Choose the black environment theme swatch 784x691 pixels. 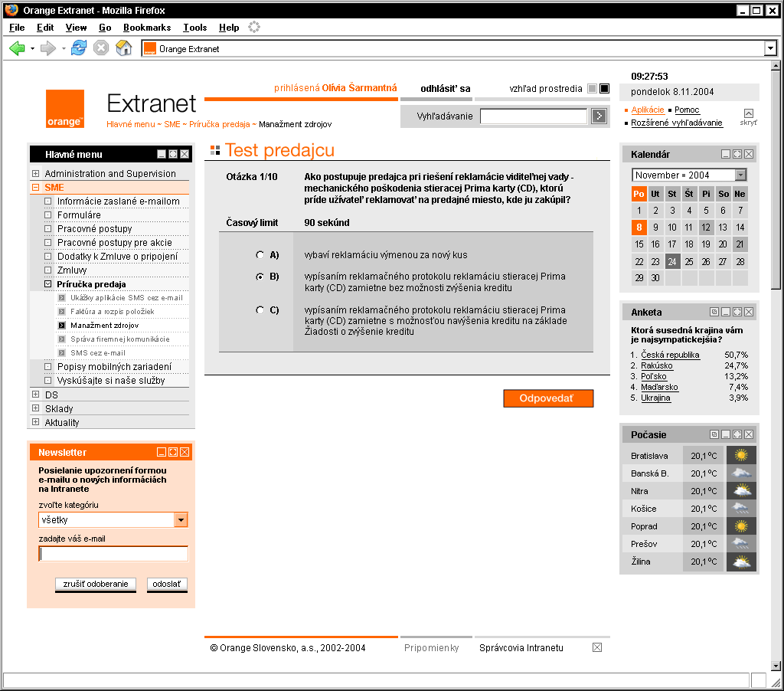[605, 89]
